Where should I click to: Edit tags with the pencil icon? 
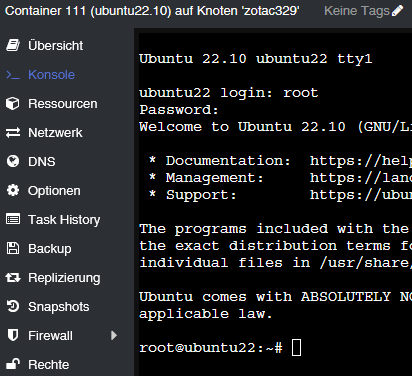click(397, 11)
